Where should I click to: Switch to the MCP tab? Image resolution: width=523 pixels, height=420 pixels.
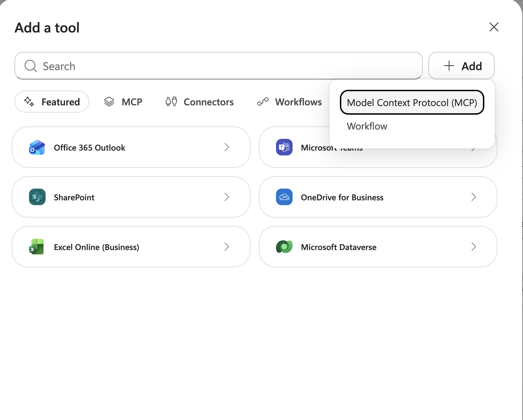pos(123,102)
